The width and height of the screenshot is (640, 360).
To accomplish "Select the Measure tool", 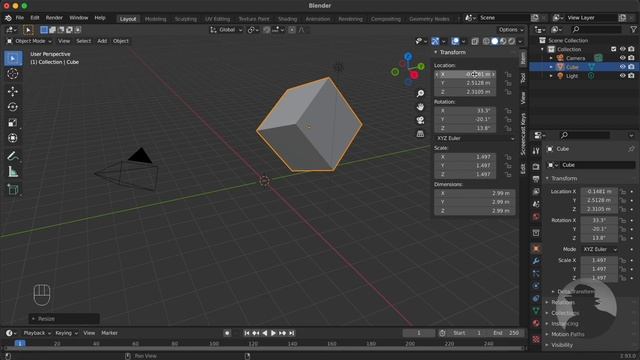I will pyautogui.click(x=13, y=172).
